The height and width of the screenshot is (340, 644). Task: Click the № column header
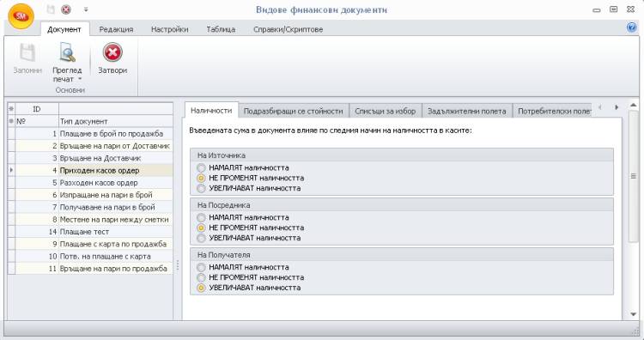tap(37, 121)
